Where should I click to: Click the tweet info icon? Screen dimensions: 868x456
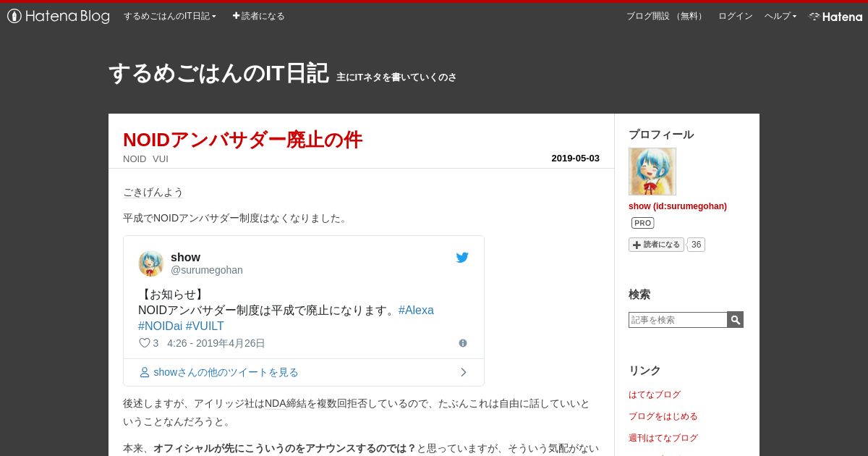point(463,343)
